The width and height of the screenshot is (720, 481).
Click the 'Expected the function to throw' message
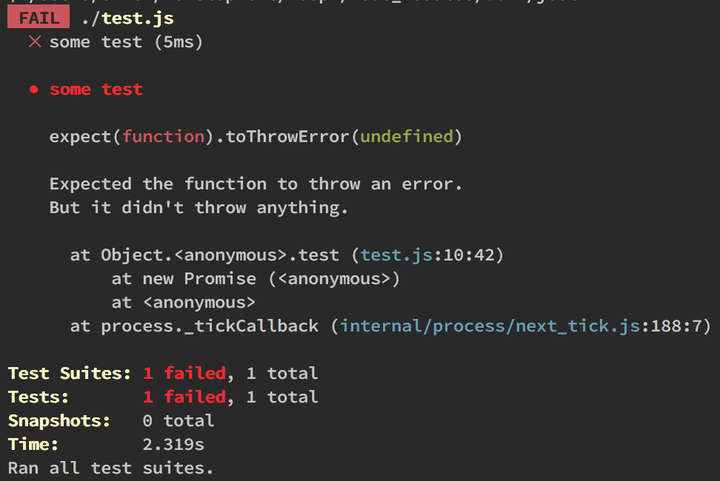(255, 184)
